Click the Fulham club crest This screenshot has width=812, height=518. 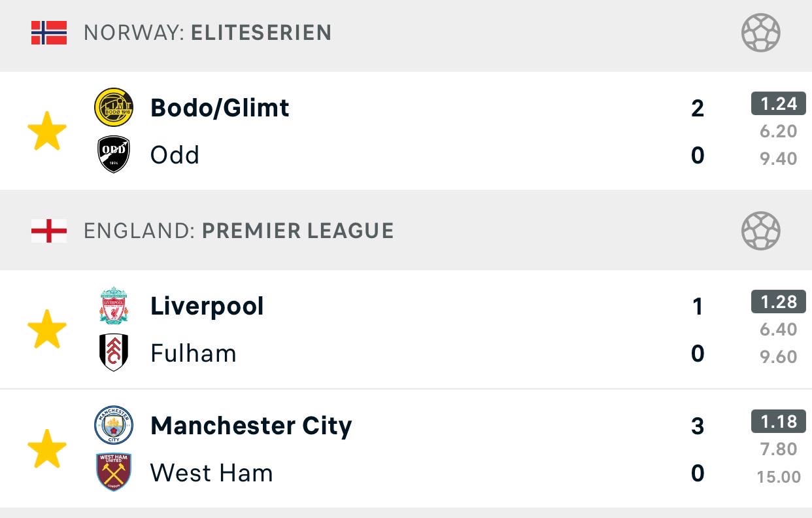[x=114, y=353]
